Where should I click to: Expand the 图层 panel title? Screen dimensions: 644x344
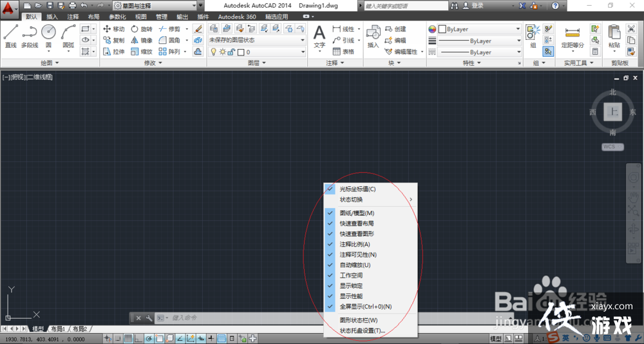(257, 63)
